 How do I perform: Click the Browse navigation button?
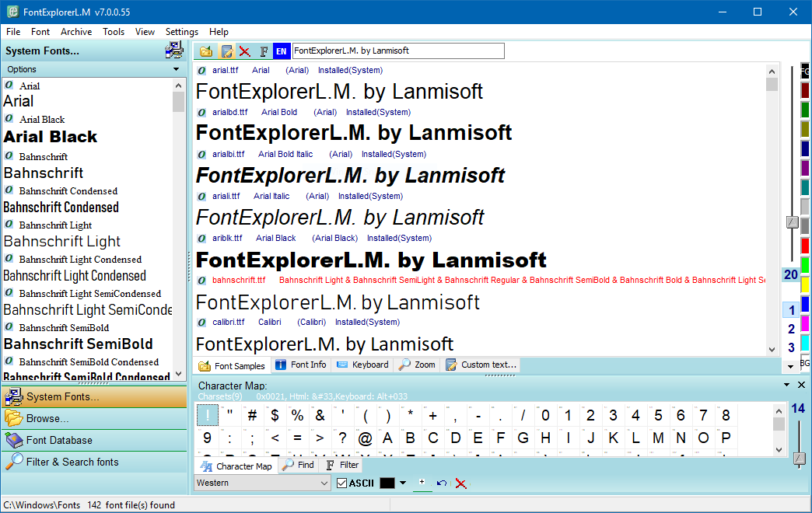pos(94,418)
